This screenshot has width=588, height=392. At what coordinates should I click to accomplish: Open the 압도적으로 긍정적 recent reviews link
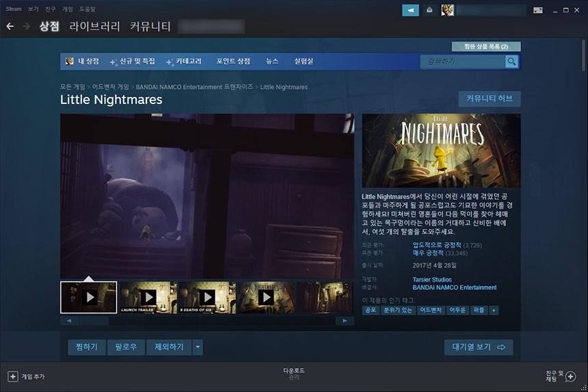(437, 245)
